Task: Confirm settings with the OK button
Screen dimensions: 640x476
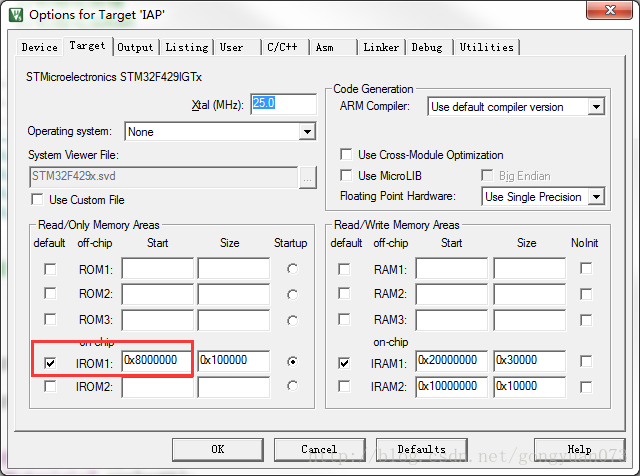Action: (x=218, y=449)
